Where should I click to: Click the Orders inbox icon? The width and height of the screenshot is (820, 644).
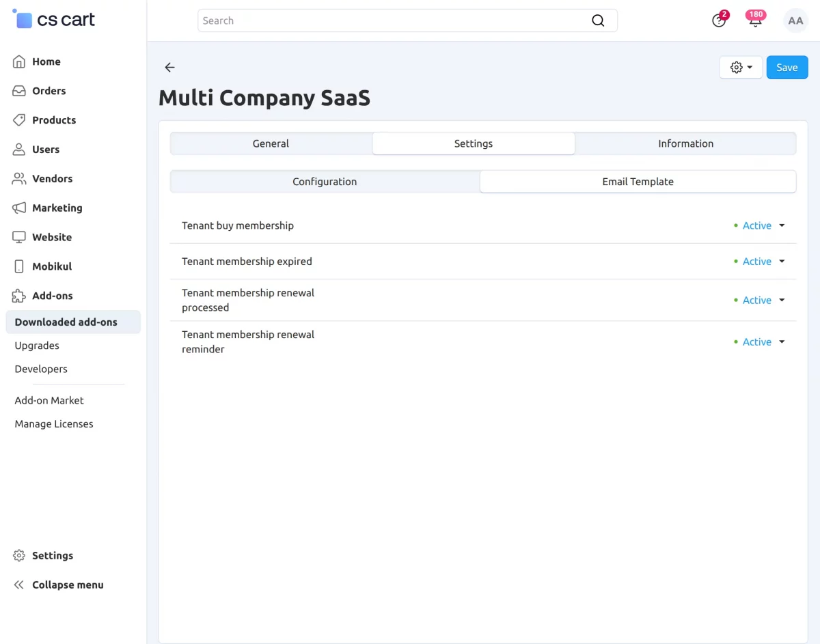click(19, 91)
